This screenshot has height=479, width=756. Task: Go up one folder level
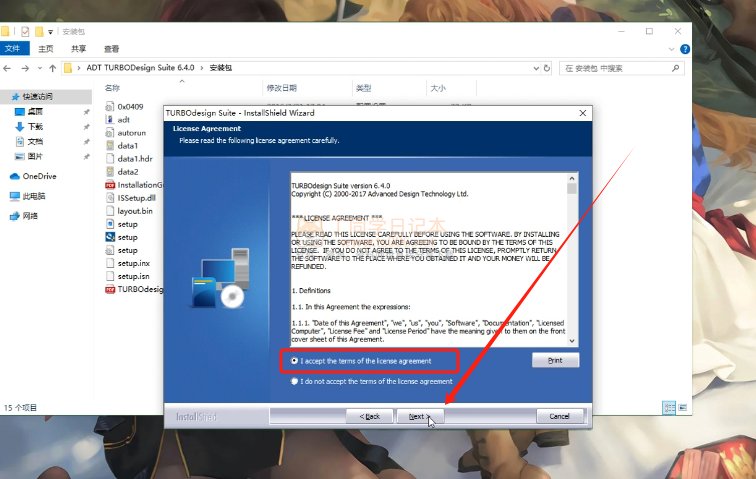53,68
